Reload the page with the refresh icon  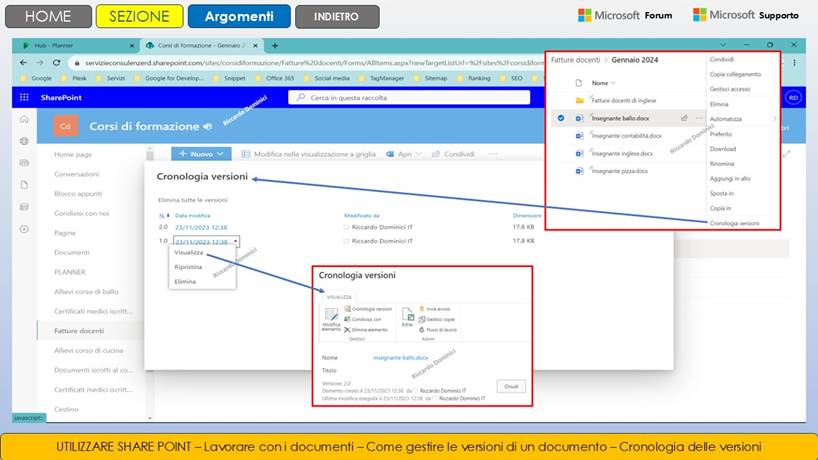pos(56,63)
